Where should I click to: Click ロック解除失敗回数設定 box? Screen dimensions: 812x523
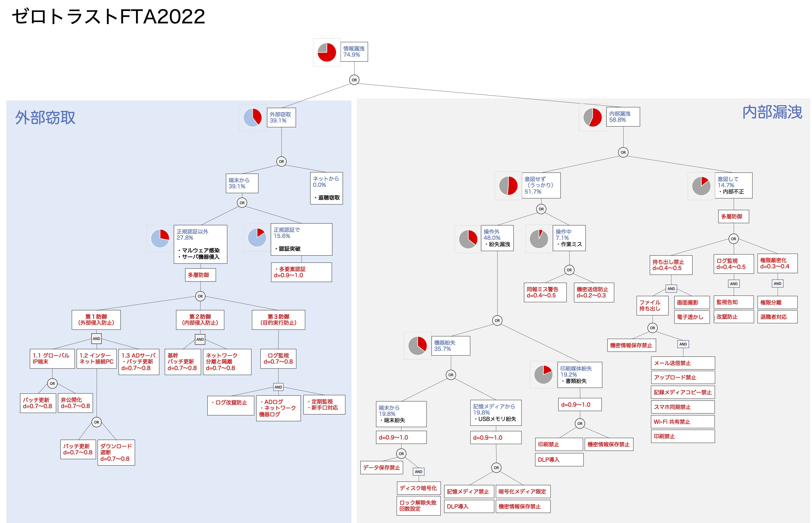[418, 506]
